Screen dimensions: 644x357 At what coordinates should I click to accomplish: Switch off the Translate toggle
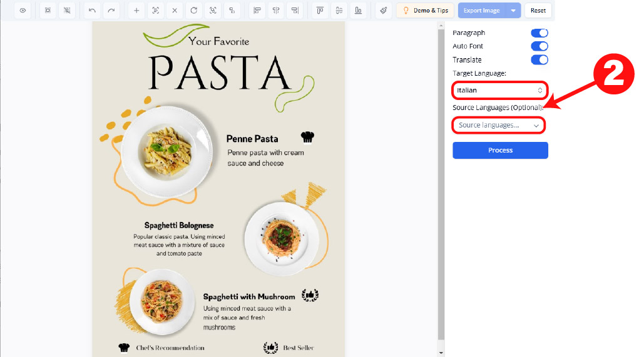point(539,60)
